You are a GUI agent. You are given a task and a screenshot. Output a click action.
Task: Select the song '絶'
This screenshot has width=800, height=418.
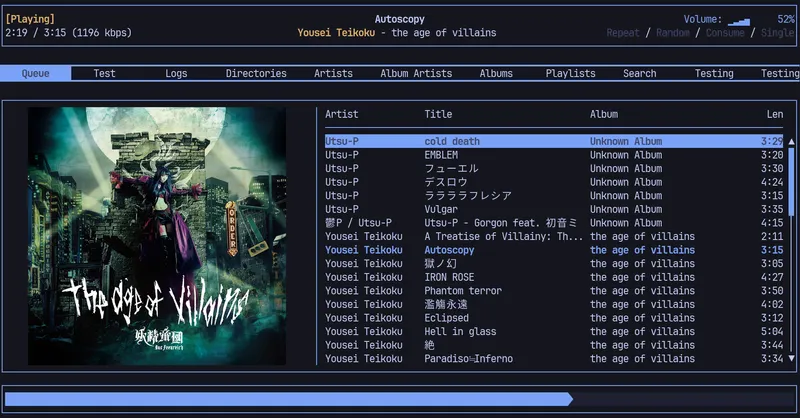pos(554,345)
